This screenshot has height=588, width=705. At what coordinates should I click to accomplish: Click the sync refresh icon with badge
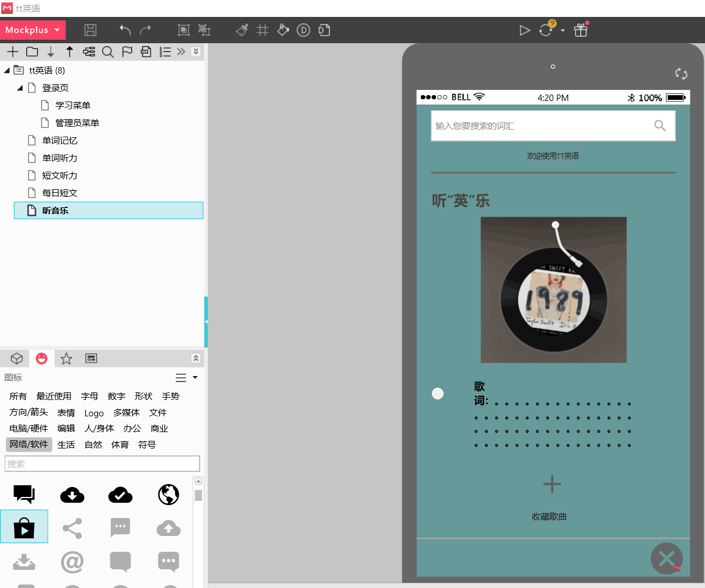pos(546,29)
